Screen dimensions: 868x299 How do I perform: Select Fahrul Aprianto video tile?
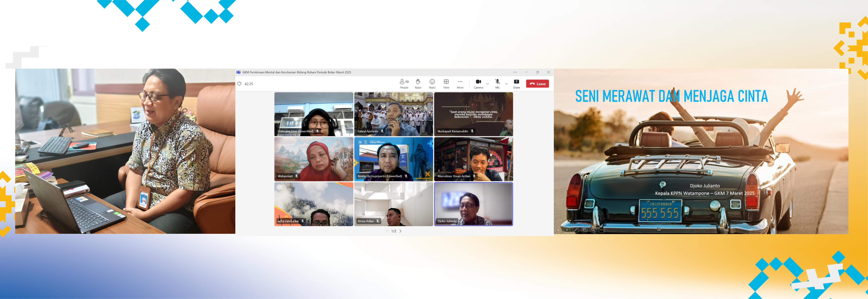pos(393,114)
